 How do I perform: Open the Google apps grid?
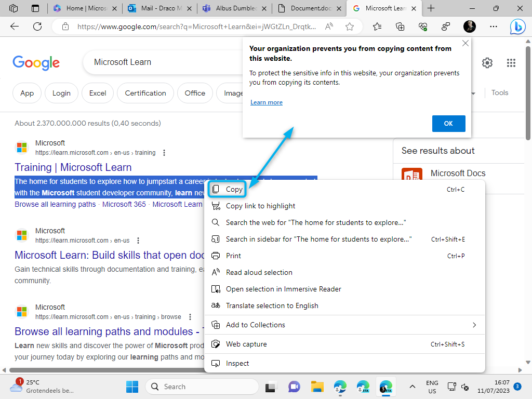click(x=511, y=63)
